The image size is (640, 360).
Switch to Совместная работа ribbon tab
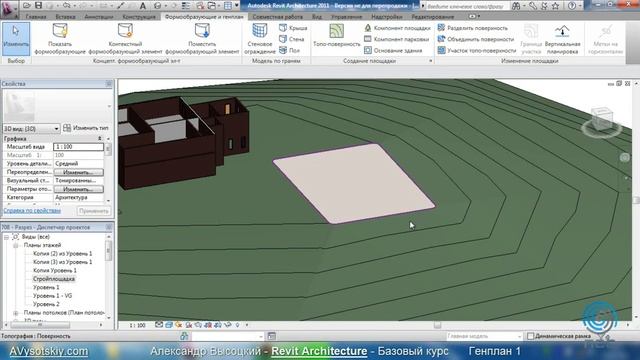278,17
